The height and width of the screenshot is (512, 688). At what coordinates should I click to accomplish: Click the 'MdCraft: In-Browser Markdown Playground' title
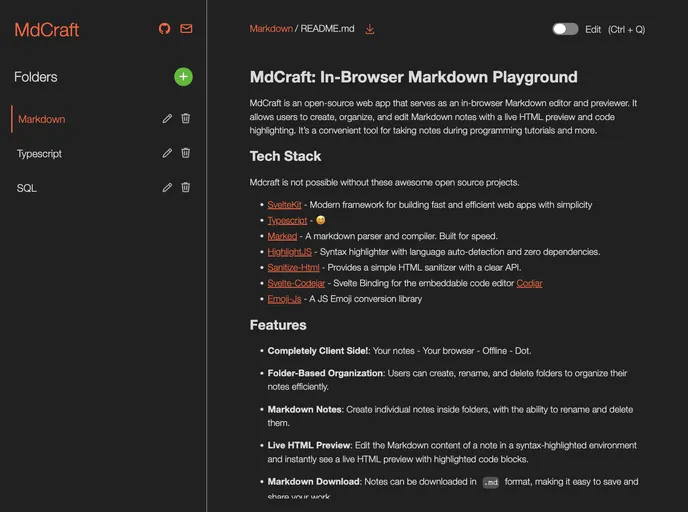(413, 77)
